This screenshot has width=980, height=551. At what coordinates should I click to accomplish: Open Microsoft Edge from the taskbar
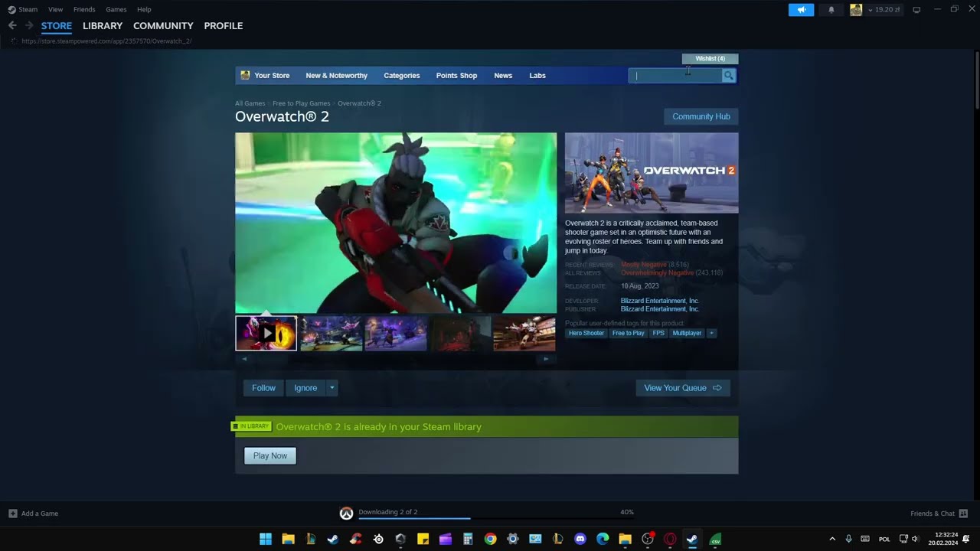pyautogui.click(x=603, y=539)
